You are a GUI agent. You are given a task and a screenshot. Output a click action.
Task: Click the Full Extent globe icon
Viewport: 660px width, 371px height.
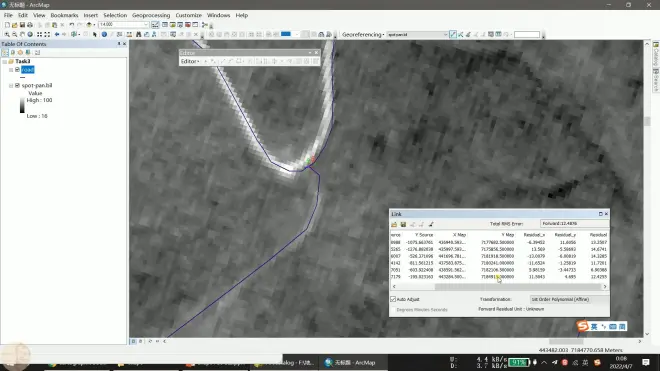pos(30,35)
